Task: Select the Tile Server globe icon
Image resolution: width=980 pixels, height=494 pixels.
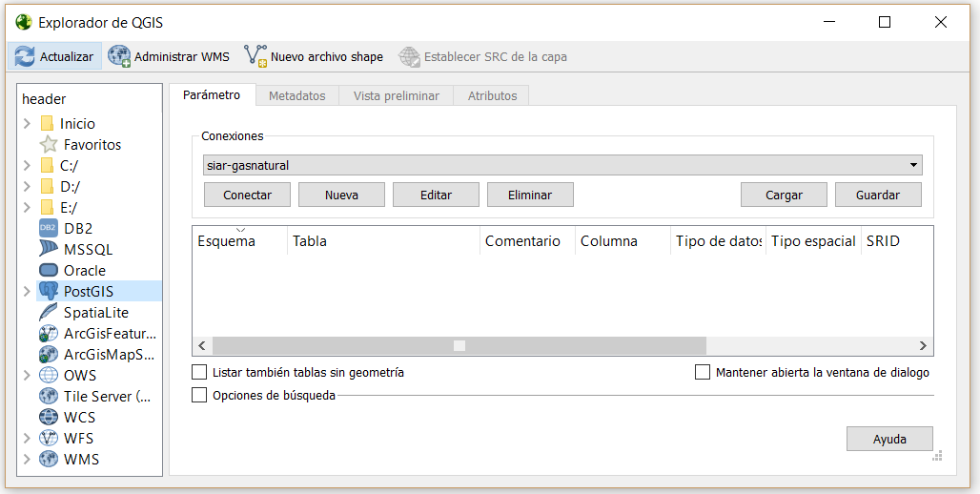Action: pos(48,396)
